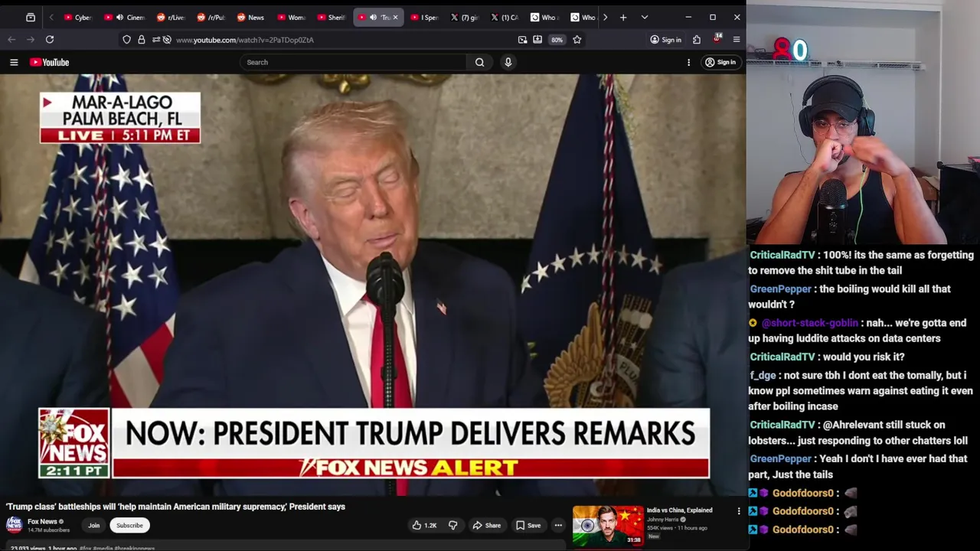Share the video
The height and width of the screenshot is (551, 980).
tap(486, 525)
